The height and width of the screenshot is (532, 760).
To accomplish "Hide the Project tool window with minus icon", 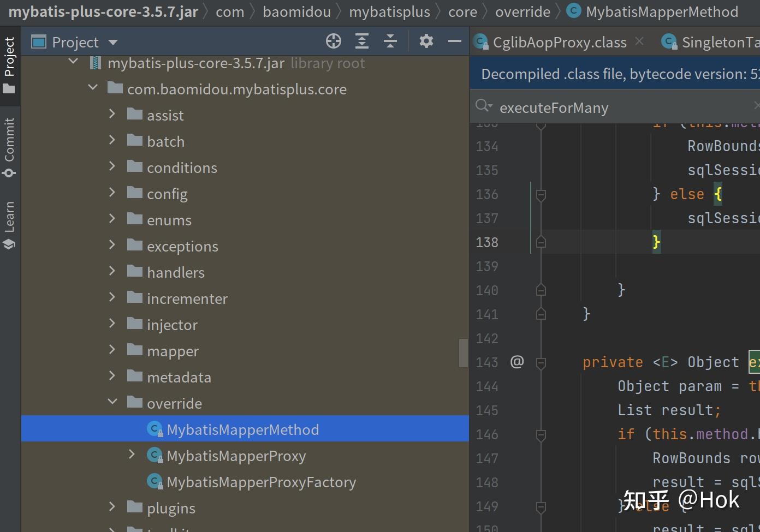I will click(x=455, y=41).
